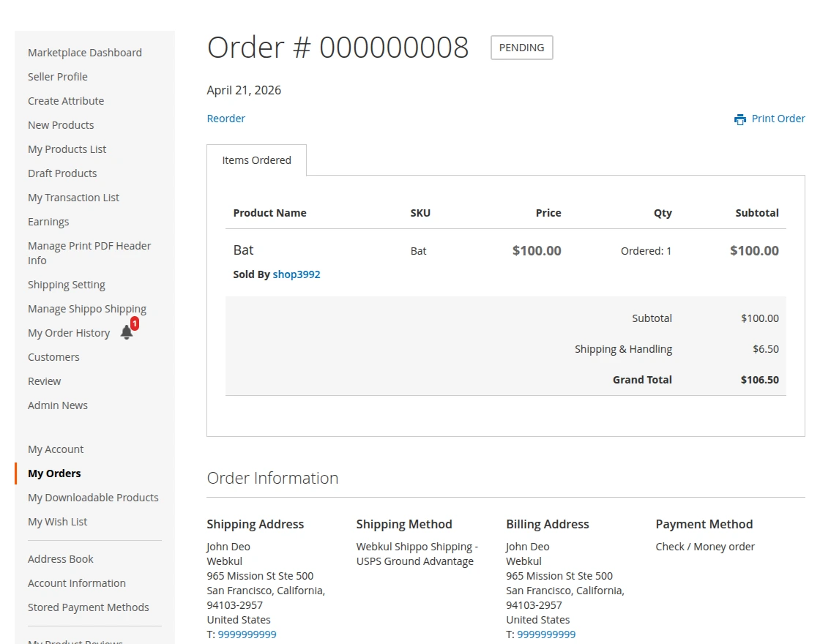Click the PENDING status badge
820x644 pixels.
pos(521,48)
